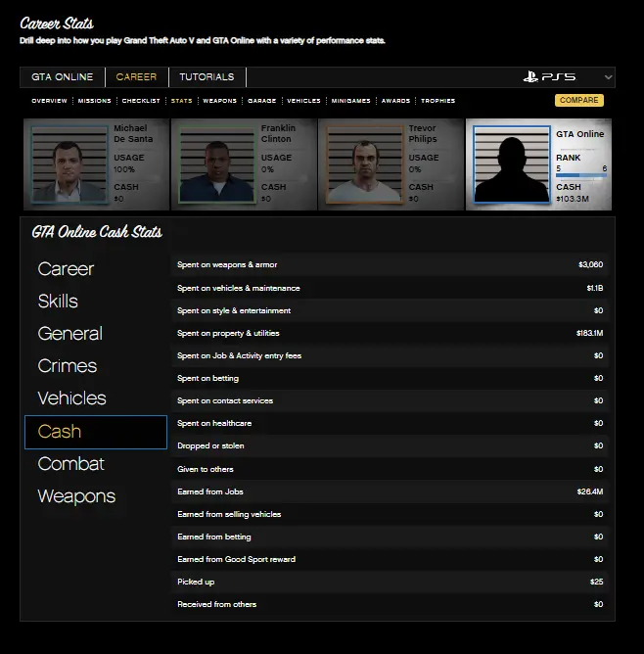Go to the Overview sub-menu
This screenshot has height=654, width=644.
pyautogui.click(x=49, y=101)
